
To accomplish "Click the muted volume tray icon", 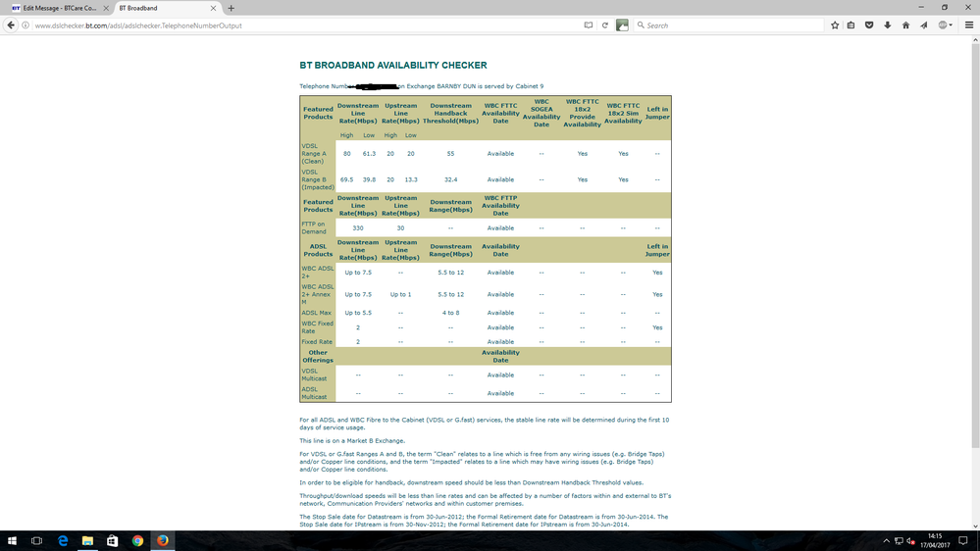I will 910,541.
